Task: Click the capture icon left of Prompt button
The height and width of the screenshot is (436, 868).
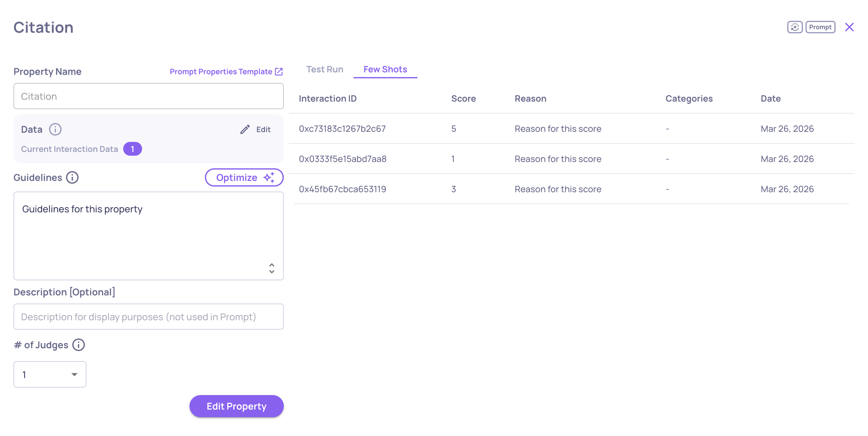Action: click(794, 27)
